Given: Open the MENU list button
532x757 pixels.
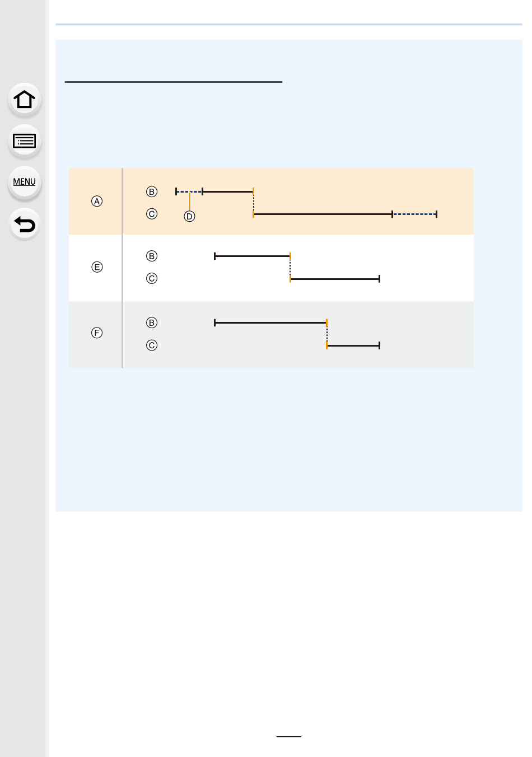Looking at the screenshot, I should pos(25,183).
